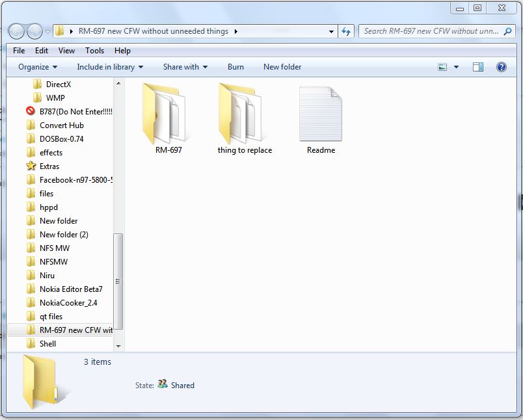This screenshot has width=523, height=420.
Task: Click in the Search RM-697 field
Action: (431, 31)
